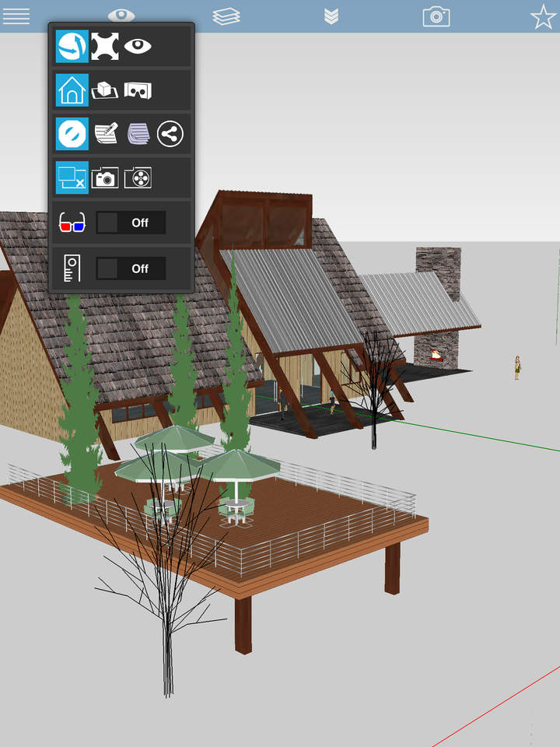
Task: Open the layers panel from top bar
Action: (x=226, y=16)
